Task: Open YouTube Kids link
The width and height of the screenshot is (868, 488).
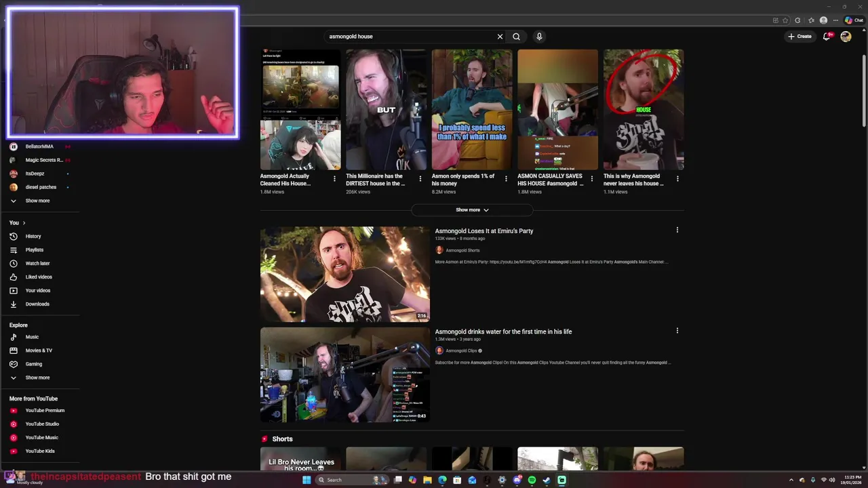Action: [41, 451]
